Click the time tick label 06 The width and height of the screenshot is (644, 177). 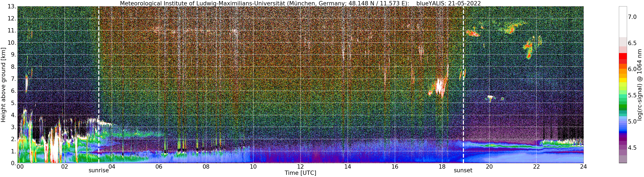159,167
